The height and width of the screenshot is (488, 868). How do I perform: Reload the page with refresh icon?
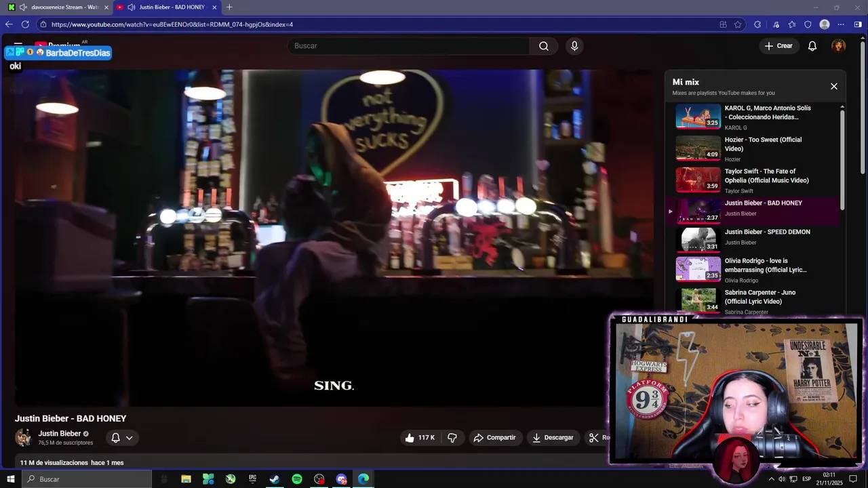[25, 24]
